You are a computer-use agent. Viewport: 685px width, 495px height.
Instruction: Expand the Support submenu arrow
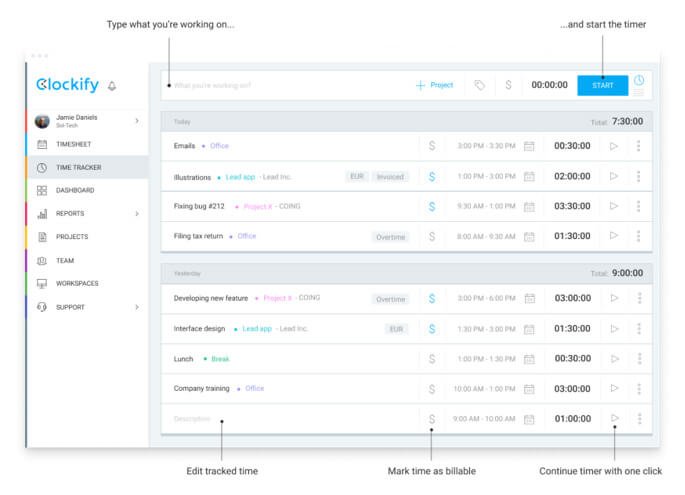click(137, 307)
